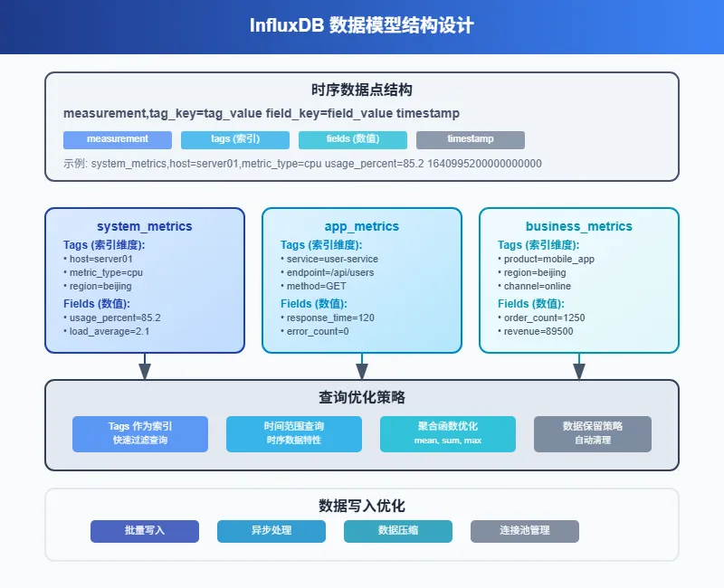Image resolution: width=724 pixels, height=588 pixels.
Task: Click the business_metrics card title
Action: click(x=579, y=226)
